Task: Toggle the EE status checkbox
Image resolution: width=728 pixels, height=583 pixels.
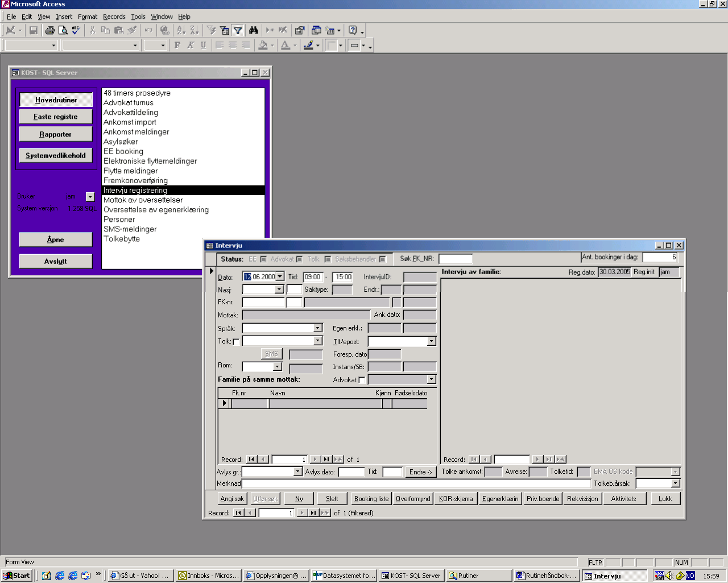Action: point(263,259)
